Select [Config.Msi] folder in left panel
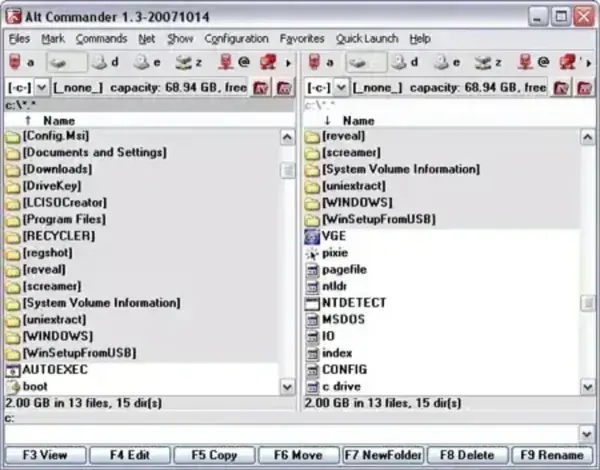Screen dimensions: 600x470 coord(142,136)
